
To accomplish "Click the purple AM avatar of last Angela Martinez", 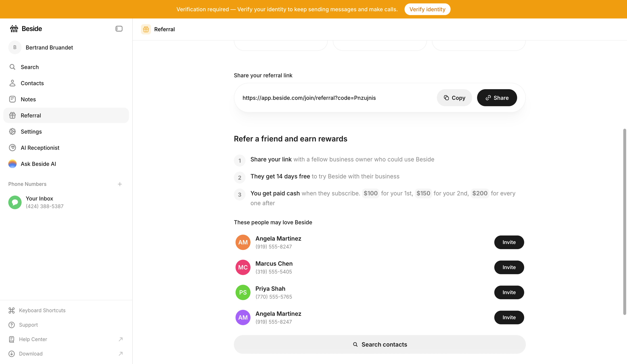I will (x=243, y=317).
